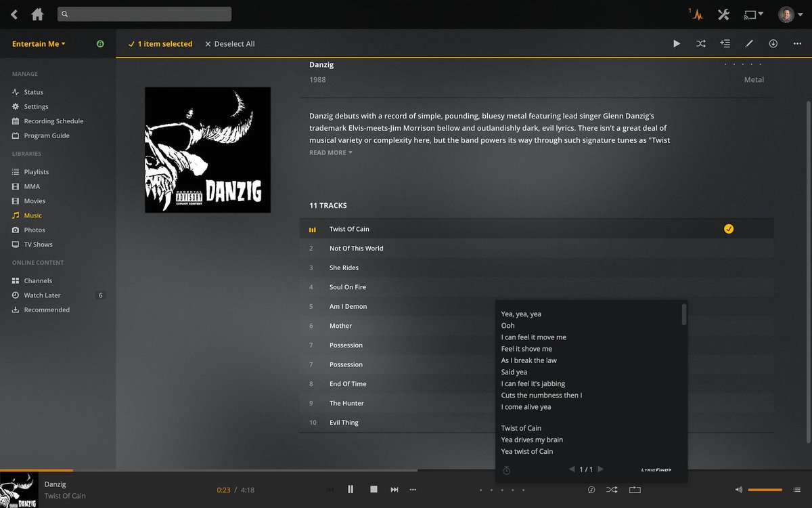Click the green secure connection lock icon
This screenshot has height=508, width=812.
[100, 44]
